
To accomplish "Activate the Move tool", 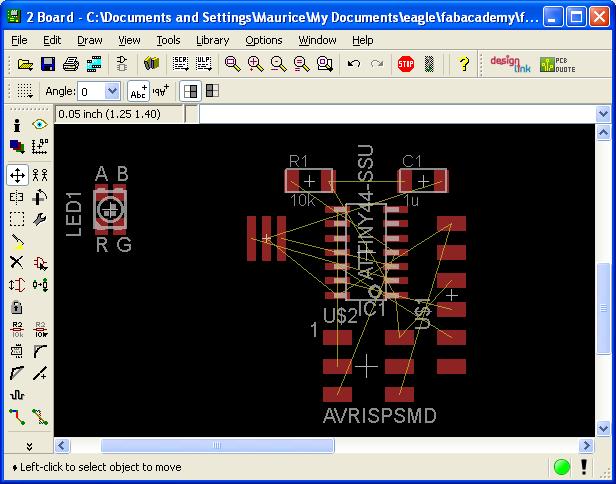I will click(x=17, y=175).
